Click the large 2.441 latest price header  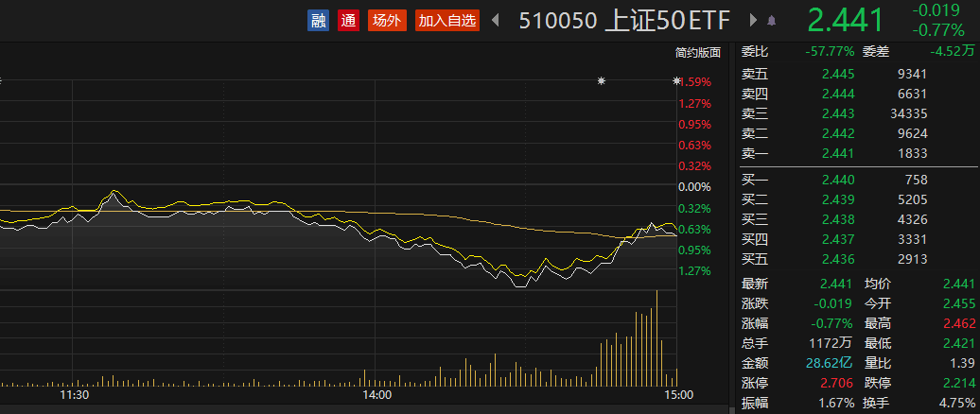845,20
